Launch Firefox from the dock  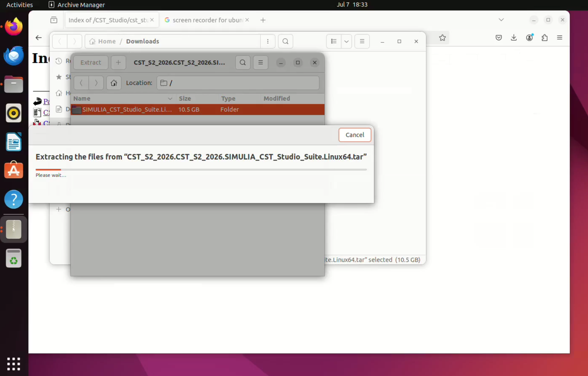click(14, 27)
